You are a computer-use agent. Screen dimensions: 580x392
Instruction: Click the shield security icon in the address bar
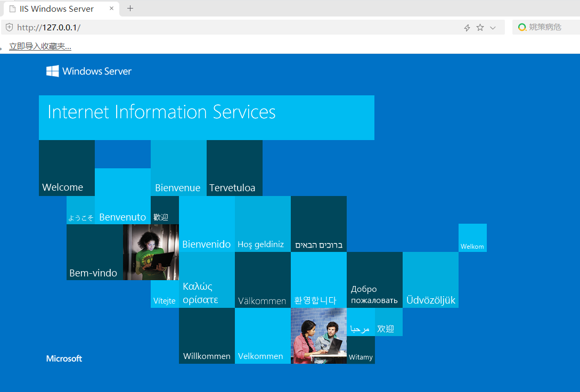pos(9,27)
